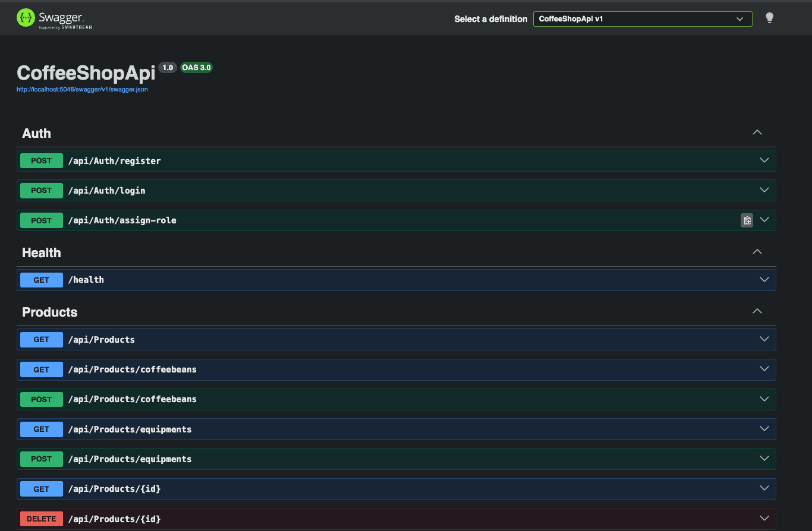Click the GET /api/Products path text
The width and height of the screenshot is (812, 531).
pyautogui.click(x=102, y=340)
